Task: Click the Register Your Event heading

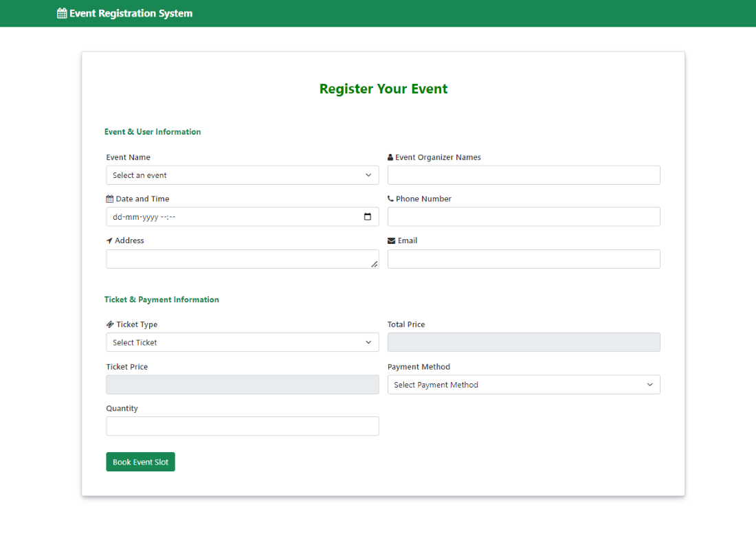Action: tap(383, 89)
